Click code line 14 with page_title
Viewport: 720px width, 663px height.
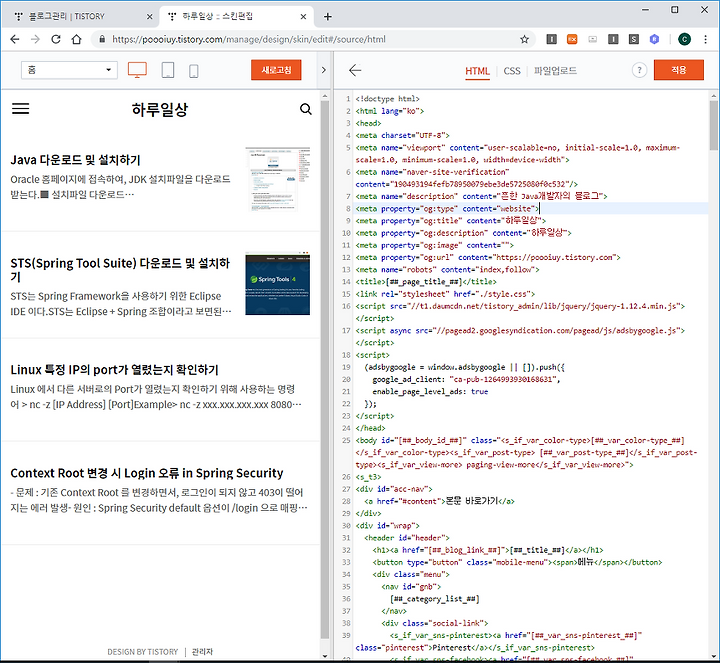coord(426,282)
